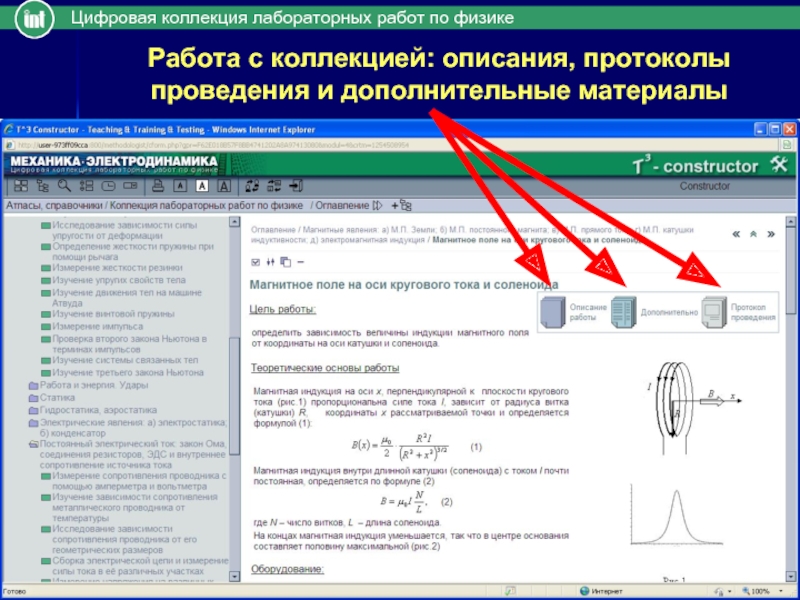800x600 pixels.
Task: Click the Протокол проведения label
Action: 753,312
